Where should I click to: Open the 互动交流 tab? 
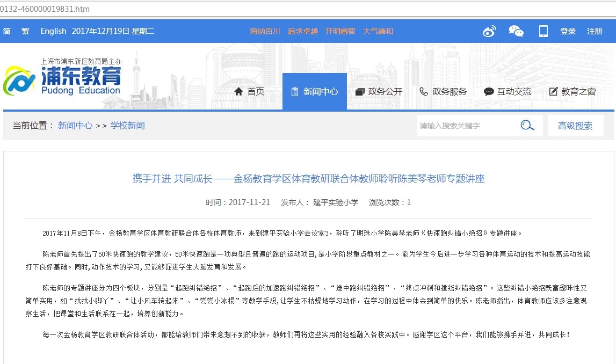[508, 91]
